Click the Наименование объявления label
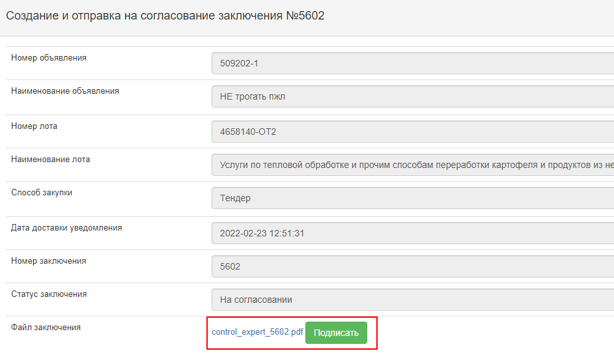The image size is (614, 364). (x=65, y=91)
